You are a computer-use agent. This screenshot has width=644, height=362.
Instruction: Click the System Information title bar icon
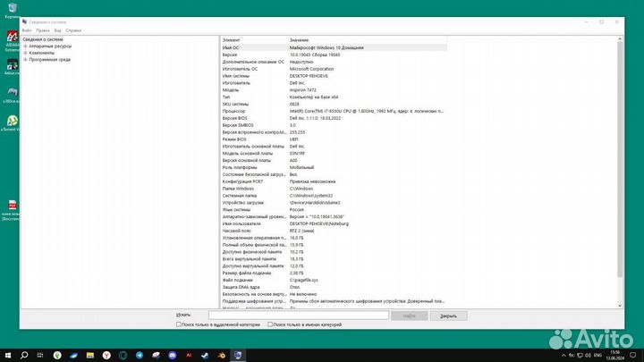coord(25,21)
